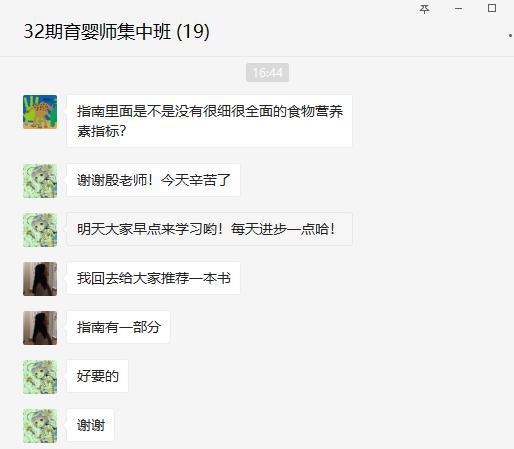Viewport: 514px width, 449px height.
Task: Click avatar beside the '谢谢' message
Action: [x=40, y=426]
